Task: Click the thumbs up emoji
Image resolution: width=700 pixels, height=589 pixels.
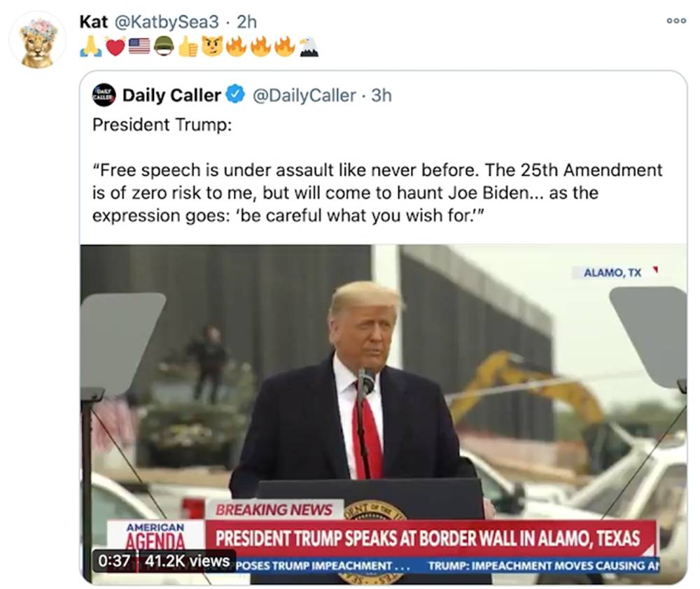Action: coord(186,46)
